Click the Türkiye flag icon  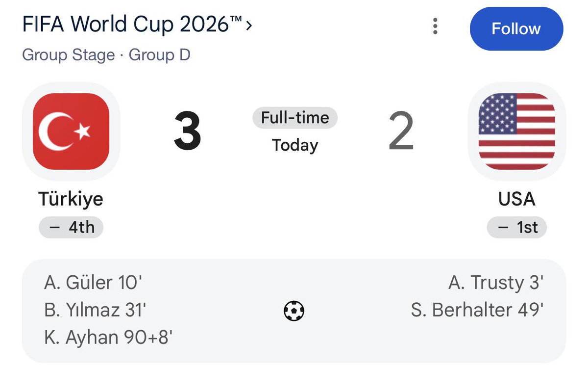pos(71,131)
